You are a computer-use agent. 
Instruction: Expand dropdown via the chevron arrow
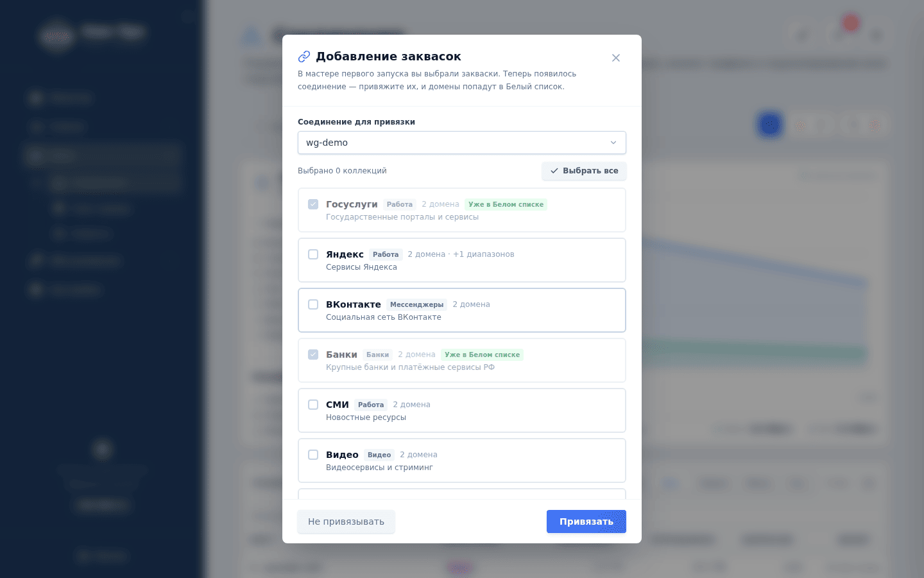[x=613, y=143]
